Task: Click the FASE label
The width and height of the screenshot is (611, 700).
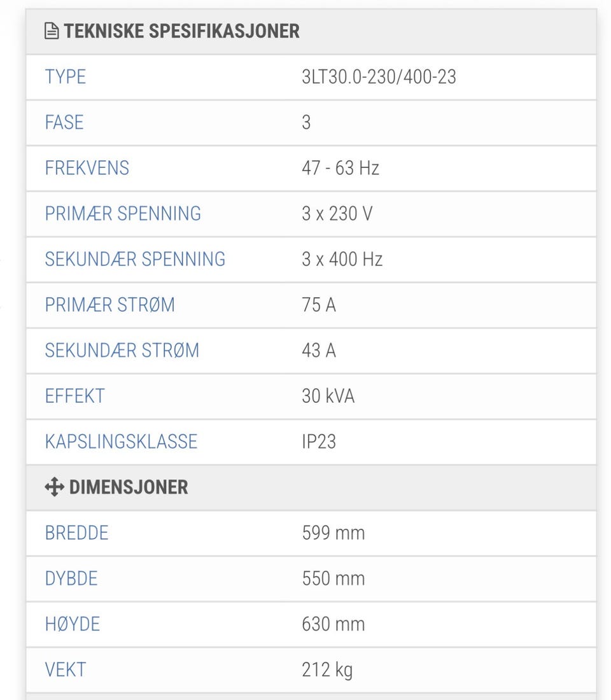Action: [x=64, y=122]
